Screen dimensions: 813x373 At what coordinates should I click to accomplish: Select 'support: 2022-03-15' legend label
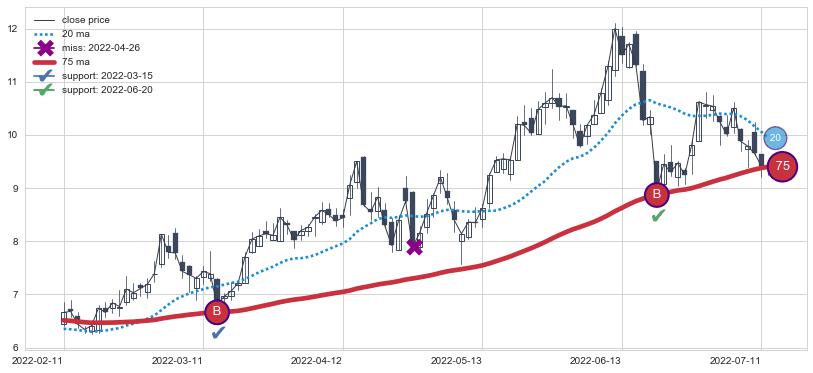click(x=107, y=76)
